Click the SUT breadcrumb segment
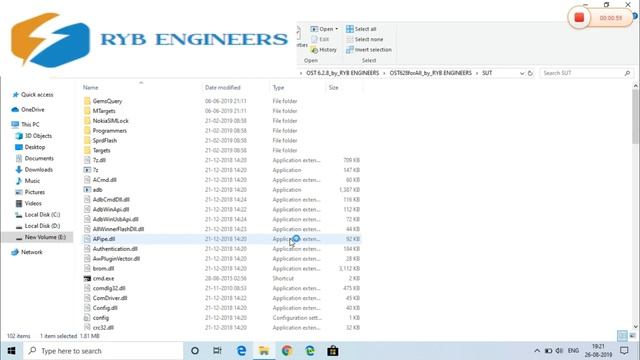This screenshot has width=640, height=360. [x=487, y=73]
